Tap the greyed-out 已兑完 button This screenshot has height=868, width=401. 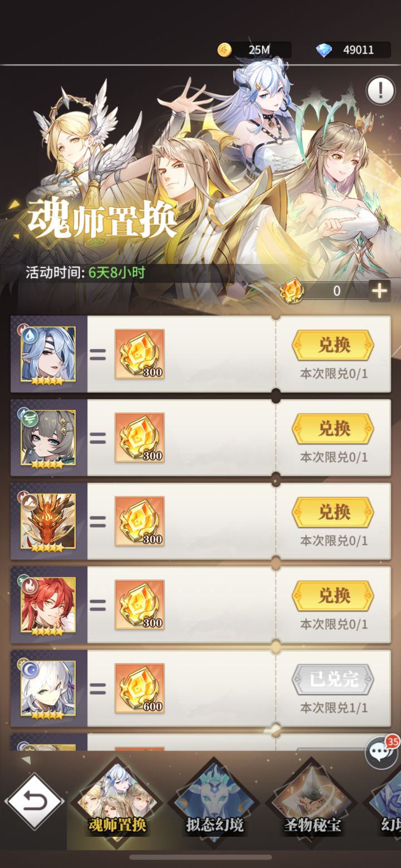(333, 680)
